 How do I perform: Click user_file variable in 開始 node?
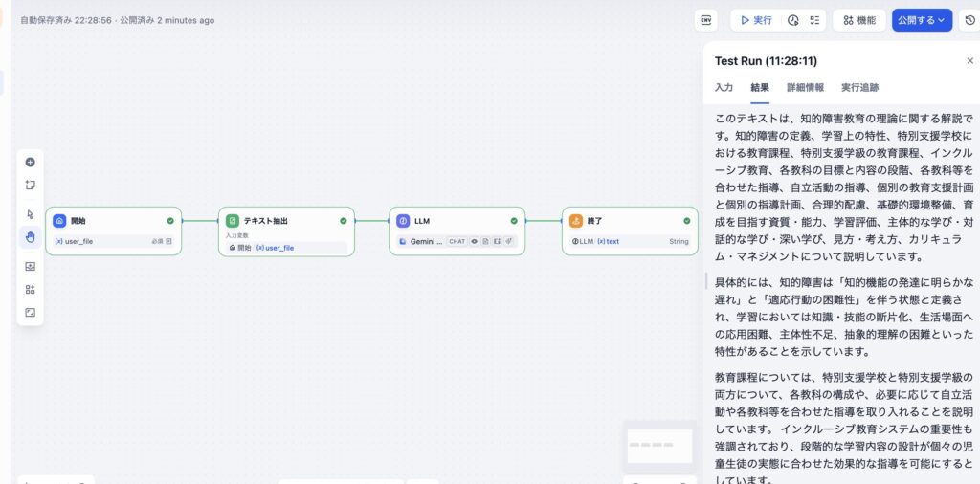74,241
